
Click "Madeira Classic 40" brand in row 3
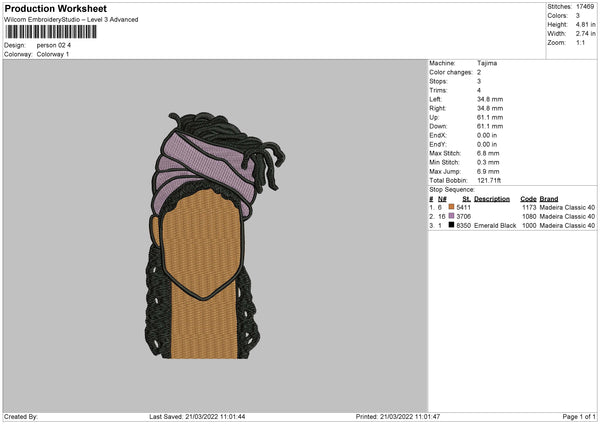tap(567, 226)
